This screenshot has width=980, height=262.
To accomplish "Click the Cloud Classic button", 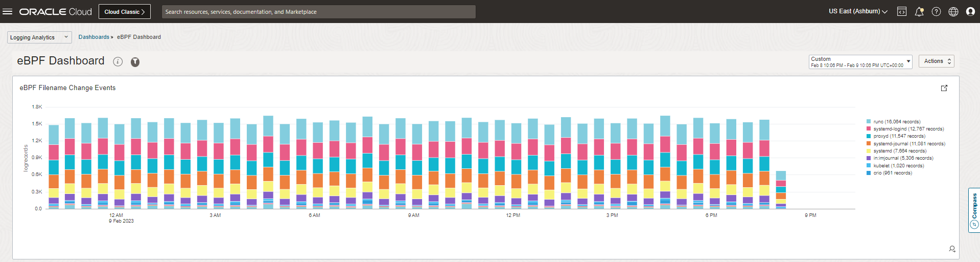I will pyautogui.click(x=125, y=11).
